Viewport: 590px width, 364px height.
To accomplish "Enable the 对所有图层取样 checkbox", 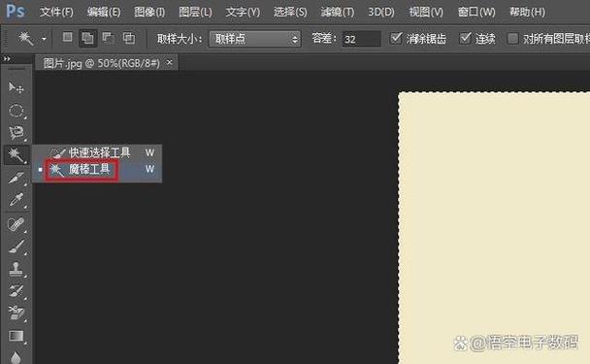I will (x=512, y=39).
